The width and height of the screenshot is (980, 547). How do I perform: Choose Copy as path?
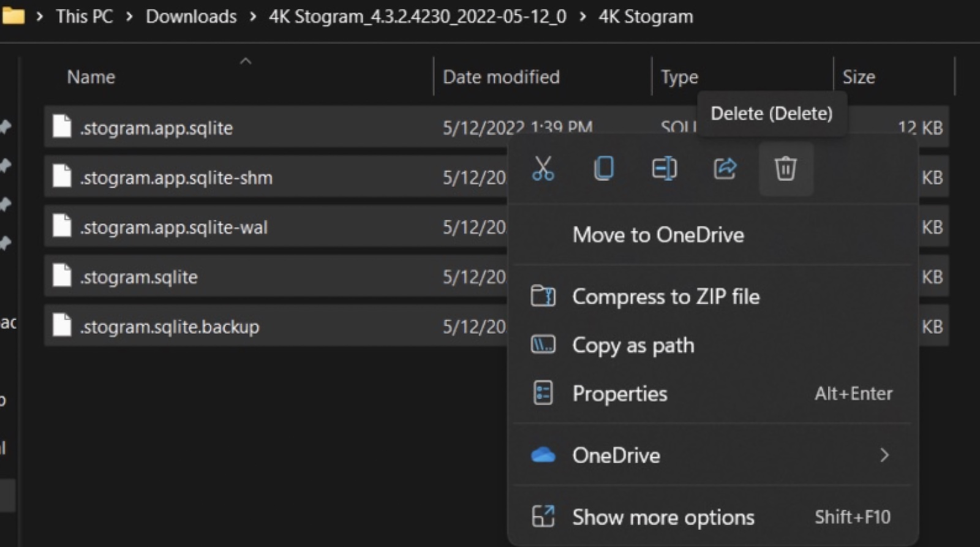(633, 345)
